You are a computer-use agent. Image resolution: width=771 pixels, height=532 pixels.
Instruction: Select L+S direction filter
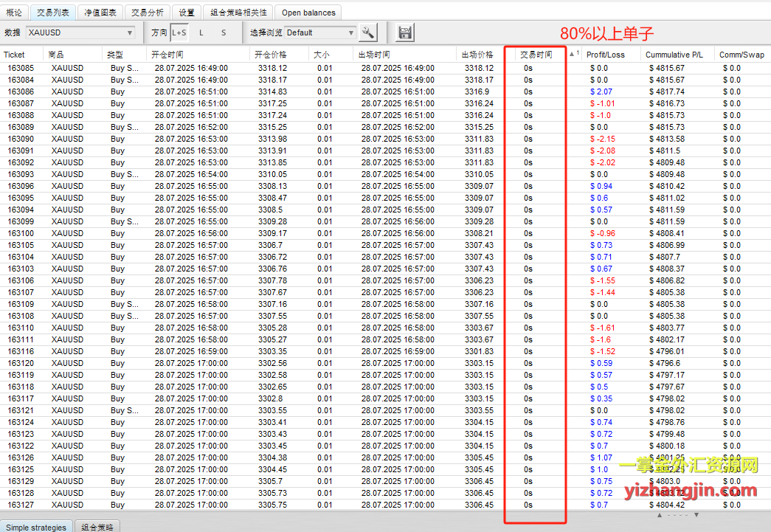[179, 32]
